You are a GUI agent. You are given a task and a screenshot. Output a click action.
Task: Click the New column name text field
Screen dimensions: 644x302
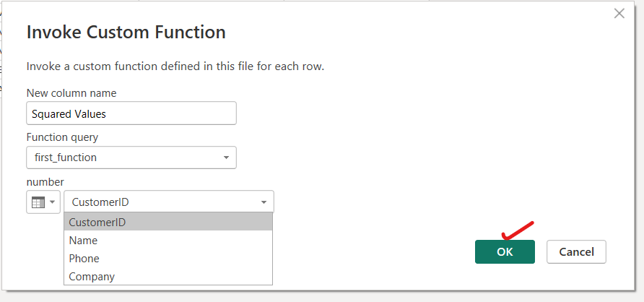(131, 113)
